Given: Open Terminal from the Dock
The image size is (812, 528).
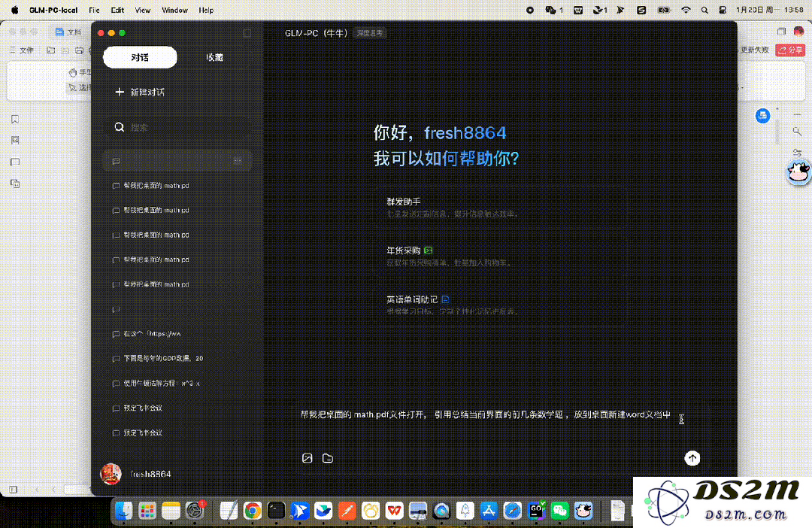Looking at the screenshot, I should pos(276,511).
